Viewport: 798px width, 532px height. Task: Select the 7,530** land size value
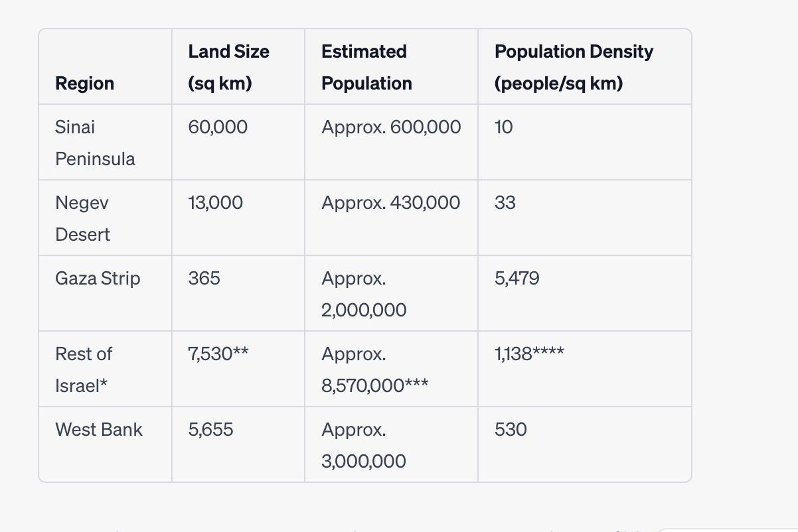pos(219,354)
